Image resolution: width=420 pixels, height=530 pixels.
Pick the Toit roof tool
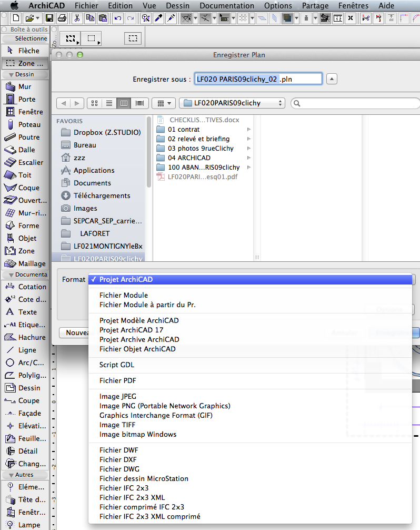click(24, 175)
